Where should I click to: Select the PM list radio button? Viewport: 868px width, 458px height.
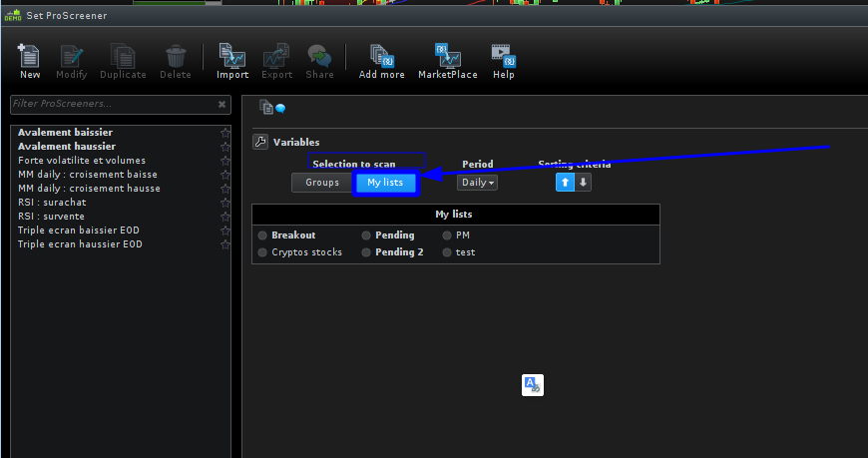pyautogui.click(x=447, y=235)
